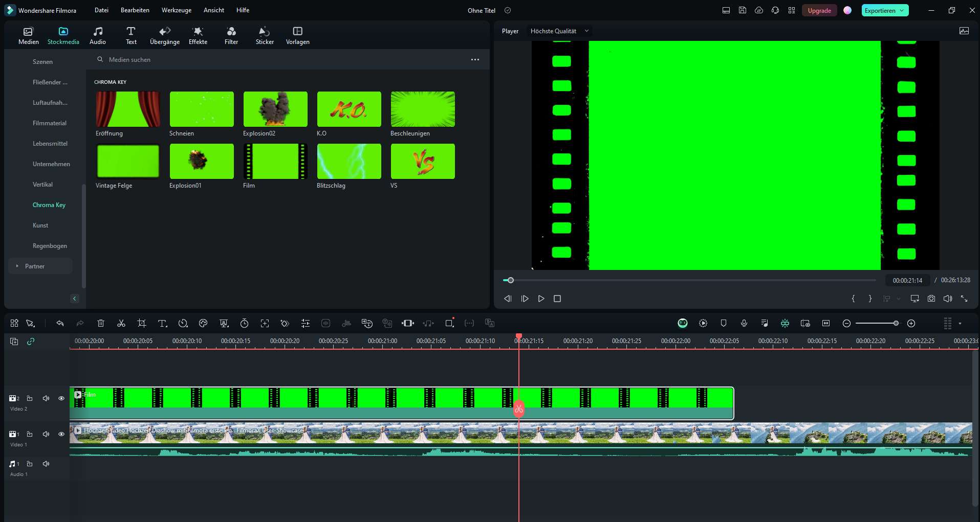Click the snapshot camera icon

[x=931, y=299]
